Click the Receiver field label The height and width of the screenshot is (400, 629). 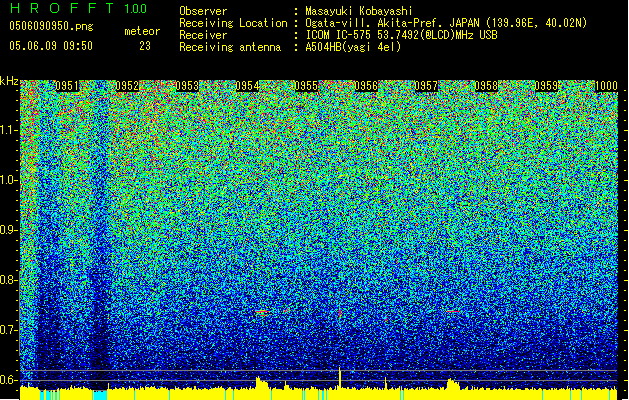[203, 35]
